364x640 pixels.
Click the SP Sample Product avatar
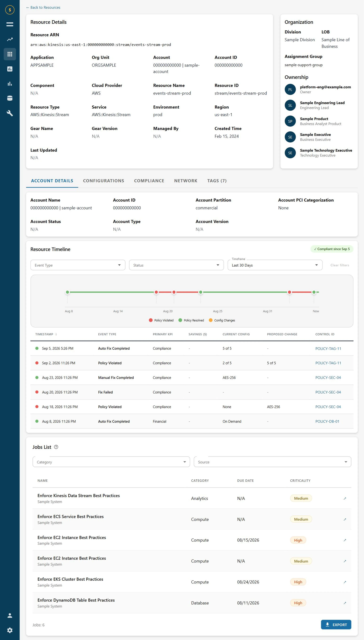290,121
